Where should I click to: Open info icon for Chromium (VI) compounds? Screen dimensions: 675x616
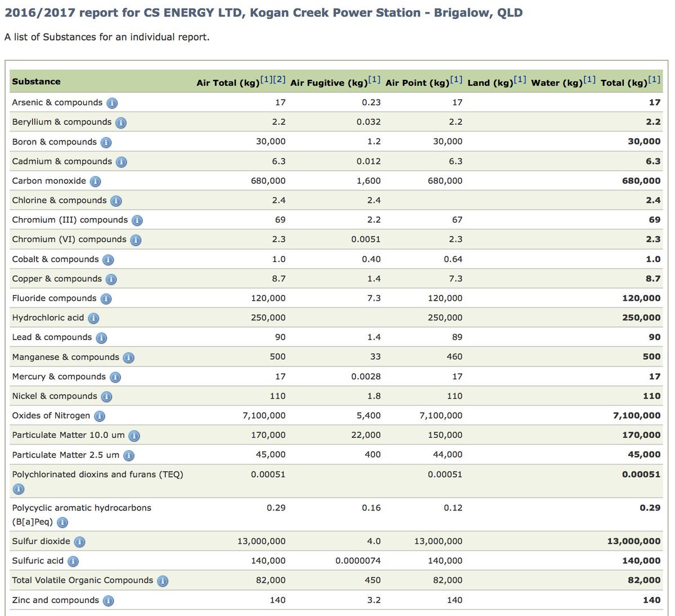pyautogui.click(x=136, y=240)
